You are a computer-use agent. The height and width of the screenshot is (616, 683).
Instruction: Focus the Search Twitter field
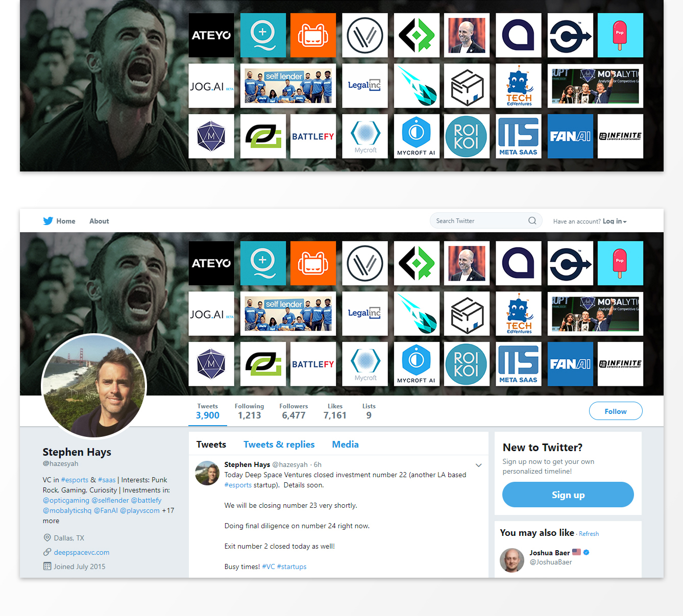click(x=485, y=220)
